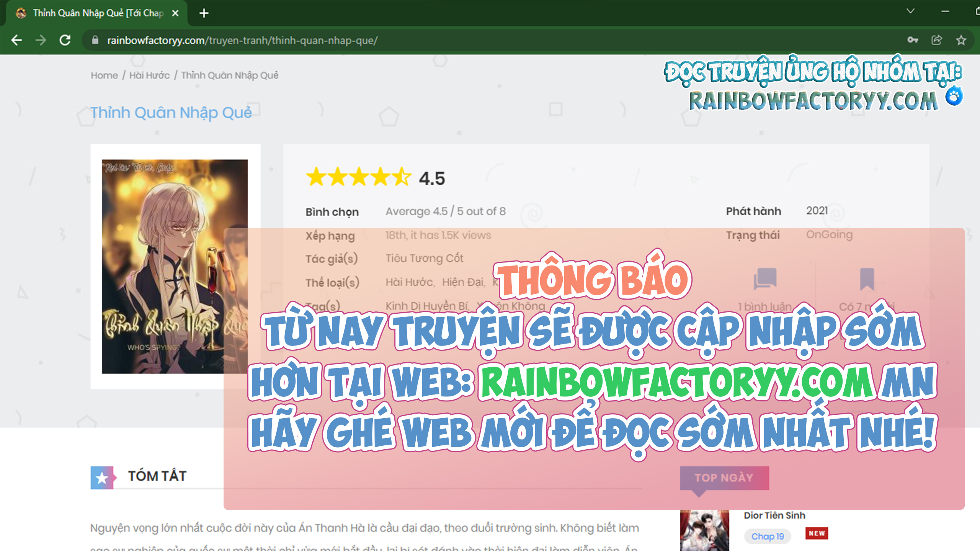980x551 pixels.
Task: Click the half-filled fifth rating star
Action: click(402, 178)
